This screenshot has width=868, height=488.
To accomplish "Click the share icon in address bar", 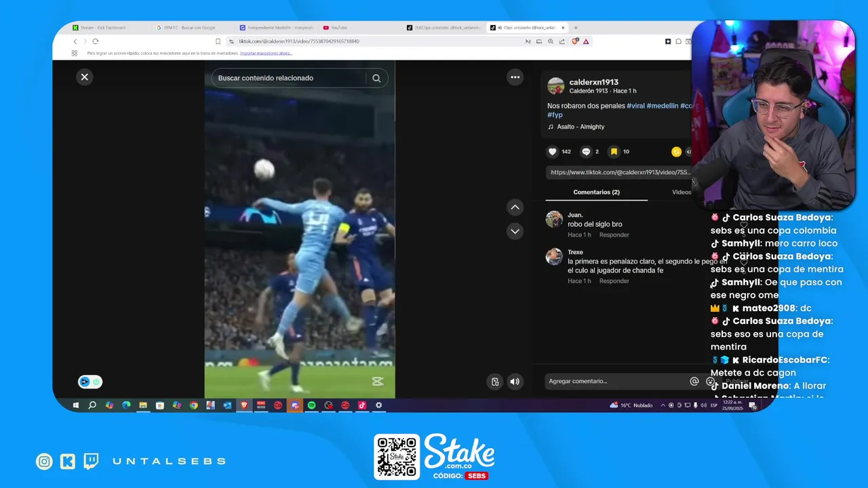I will 561,41.
